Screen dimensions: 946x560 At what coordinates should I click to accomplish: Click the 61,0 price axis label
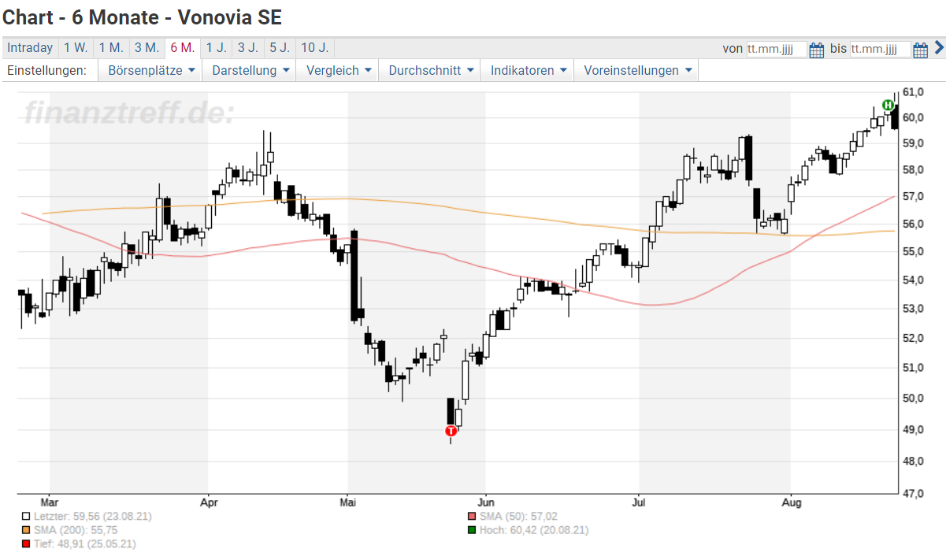click(x=914, y=92)
